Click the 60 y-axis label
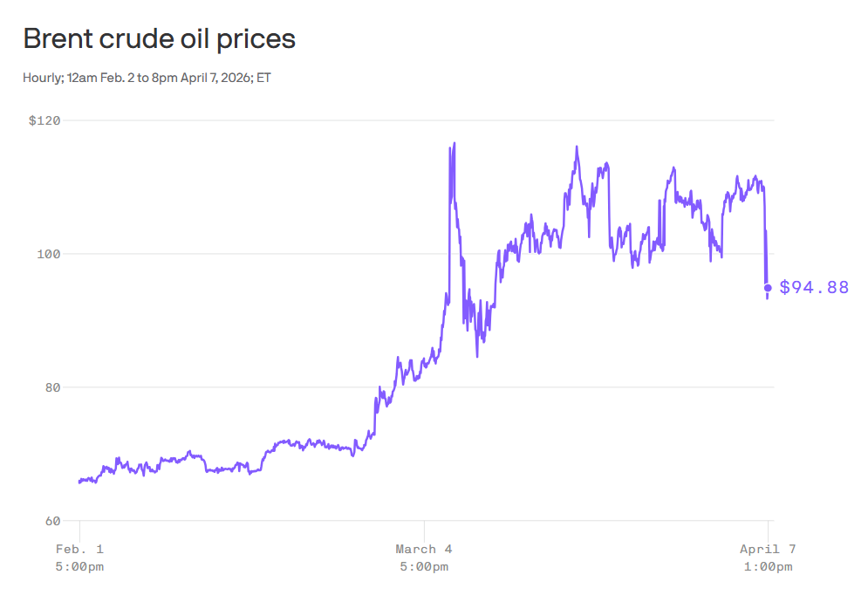Viewport: 868px width, 609px height. click(x=51, y=521)
